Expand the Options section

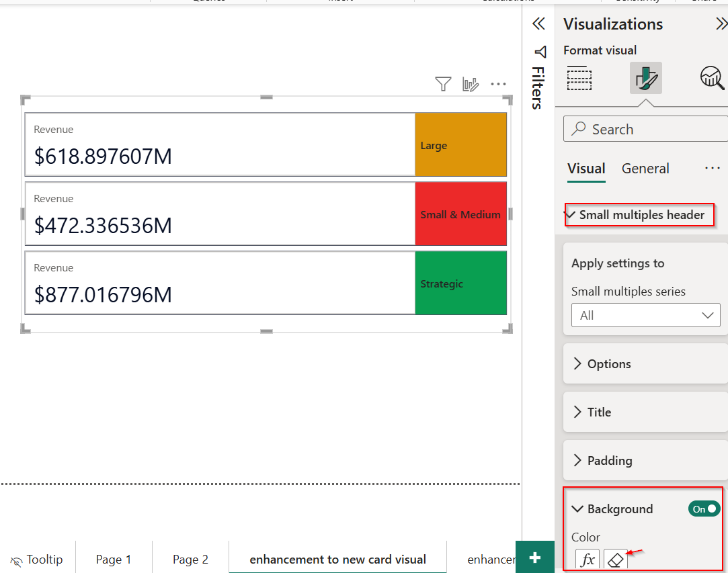[646, 363]
